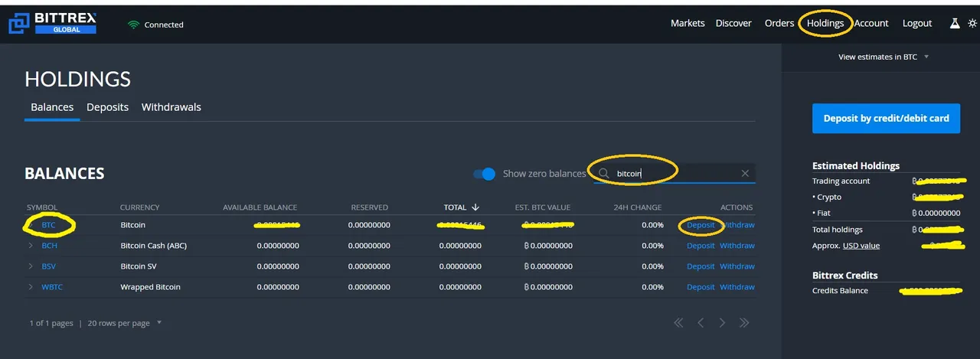Sort by TOTAL column arrow
This screenshot has width=980, height=359.
pos(475,207)
